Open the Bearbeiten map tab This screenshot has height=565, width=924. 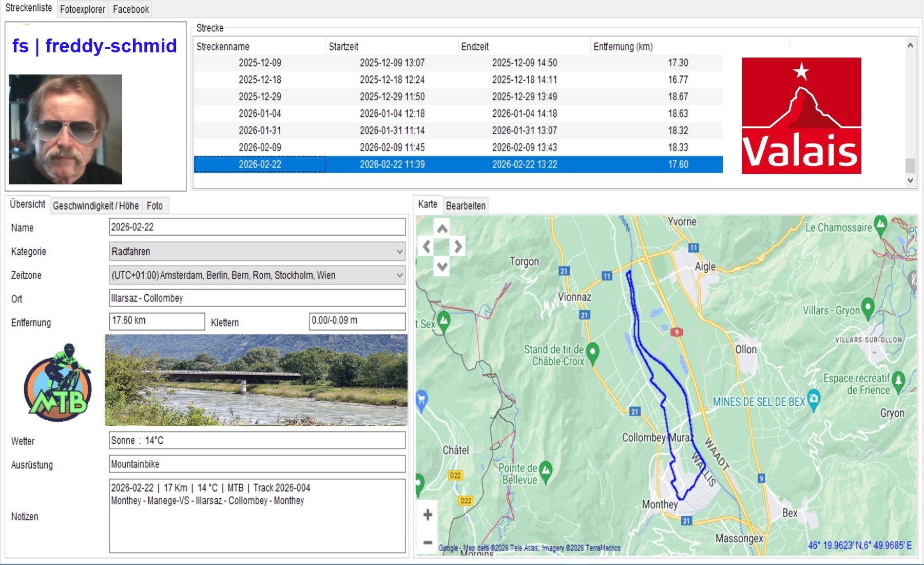[465, 206]
